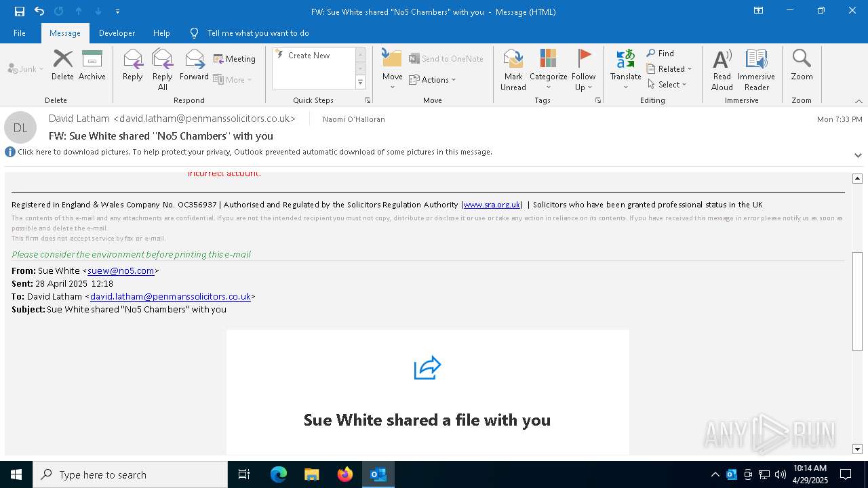Reply to the message
868x488 pixels.
click(133, 65)
